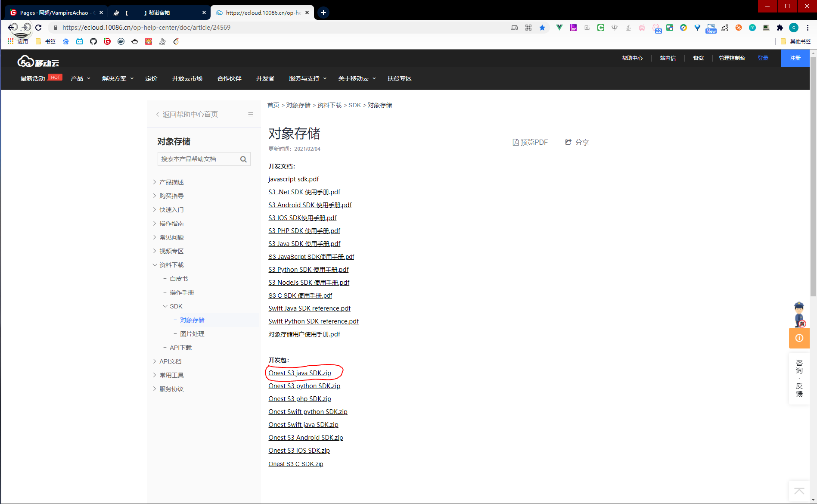This screenshot has width=817, height=504.
Task: Open the 应用 apps grid icon
Action: pos(11,41)
